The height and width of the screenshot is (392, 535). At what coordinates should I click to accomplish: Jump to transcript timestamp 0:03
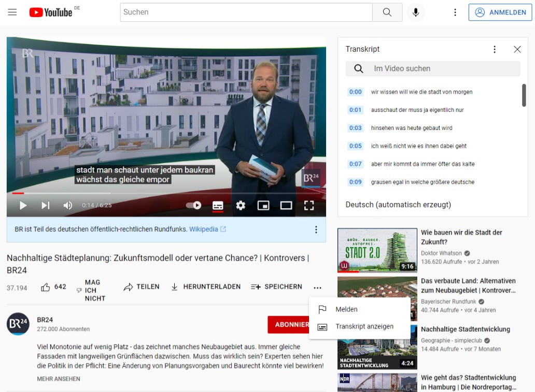tap(355, 128)
